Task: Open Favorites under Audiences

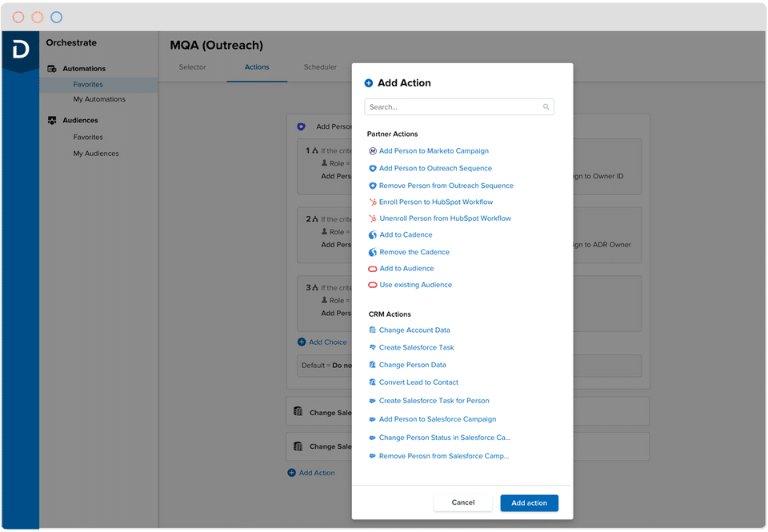Action: [88, 137]
